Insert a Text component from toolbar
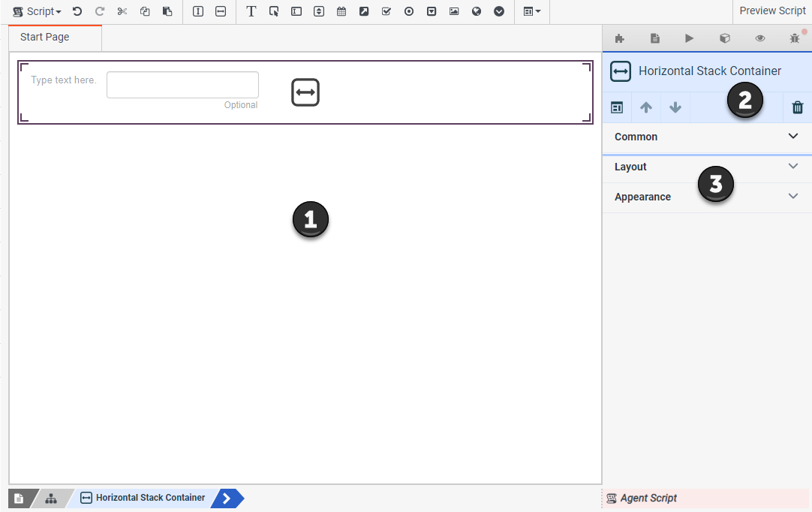This screenshot has height=512, width=812. (251, 11)
